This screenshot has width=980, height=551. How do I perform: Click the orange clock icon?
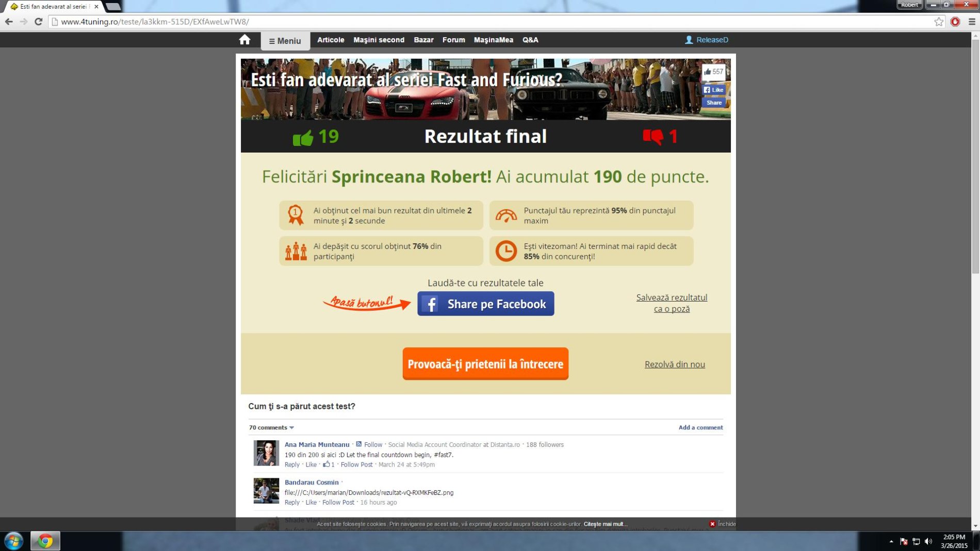506,251
